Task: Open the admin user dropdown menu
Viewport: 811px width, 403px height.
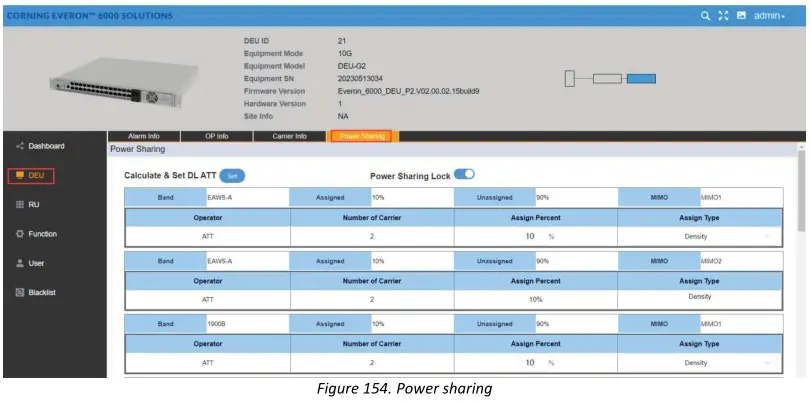Action: 770,16
